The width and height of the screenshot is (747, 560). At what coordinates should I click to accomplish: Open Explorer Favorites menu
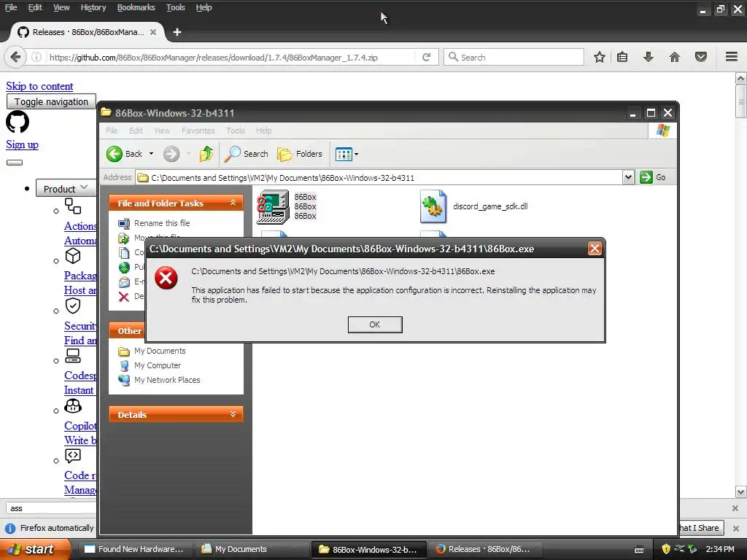[x=198, y=131]
